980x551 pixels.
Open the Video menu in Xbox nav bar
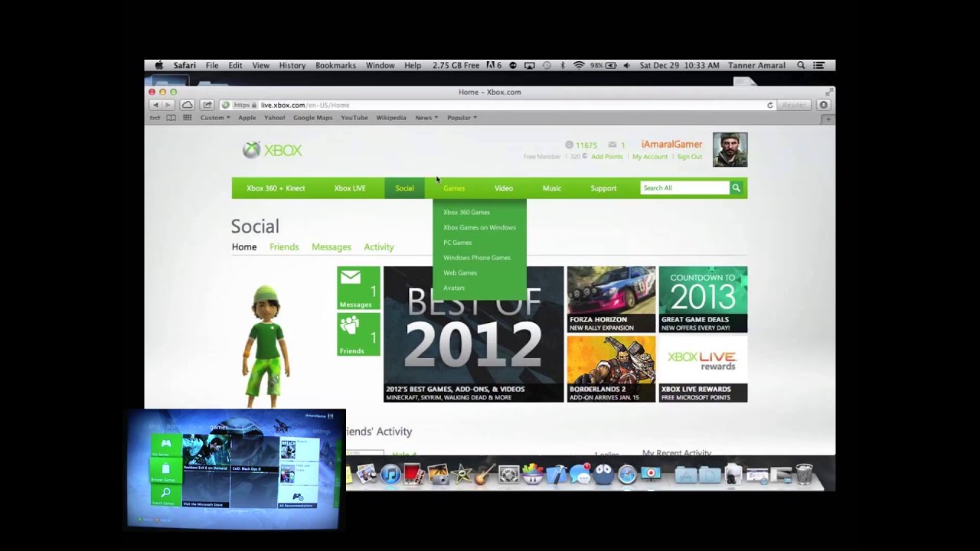[504, 188]
